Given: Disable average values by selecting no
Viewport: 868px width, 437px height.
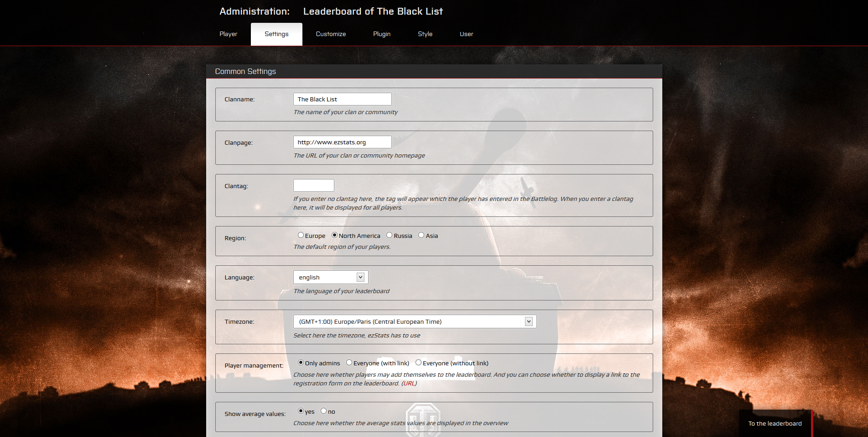Looking at the screenshot, I should point(323,411).
